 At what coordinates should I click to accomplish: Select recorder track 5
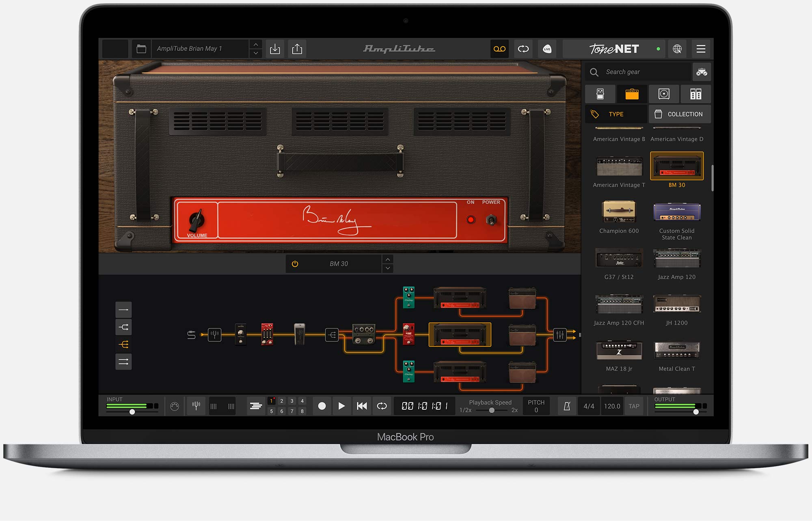click(x=272, y=411)
